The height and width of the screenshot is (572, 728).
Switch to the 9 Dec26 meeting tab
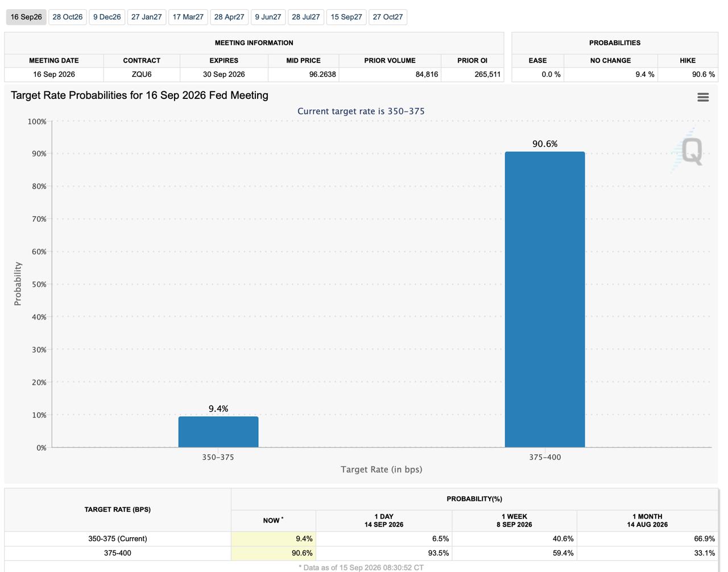[x=107, y=17]
